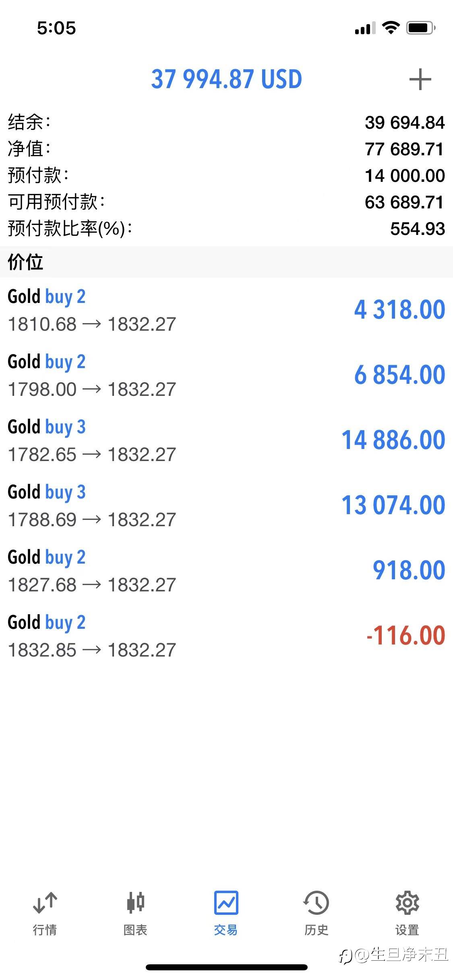Tap the plus icon for new order
This screenshot has height=980, width=453.
point(420,79)
